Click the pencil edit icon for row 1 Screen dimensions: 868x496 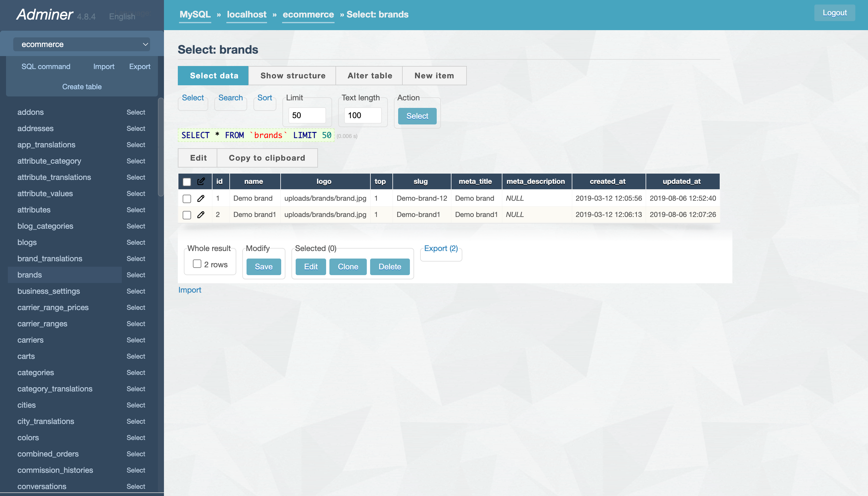point(201,198)
